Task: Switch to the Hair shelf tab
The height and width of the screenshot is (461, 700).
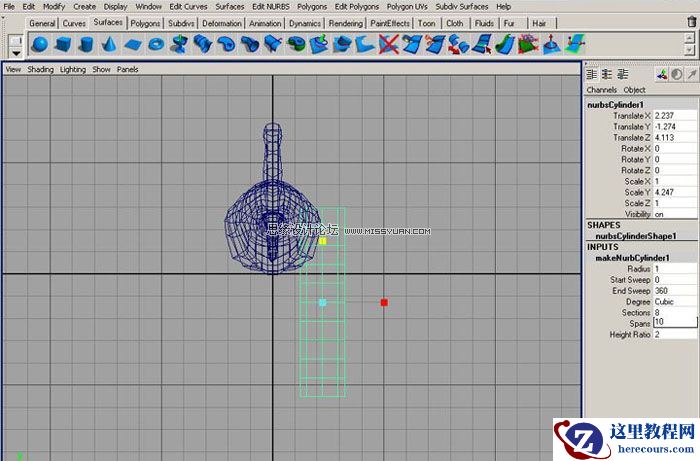Action: (539, 23)
